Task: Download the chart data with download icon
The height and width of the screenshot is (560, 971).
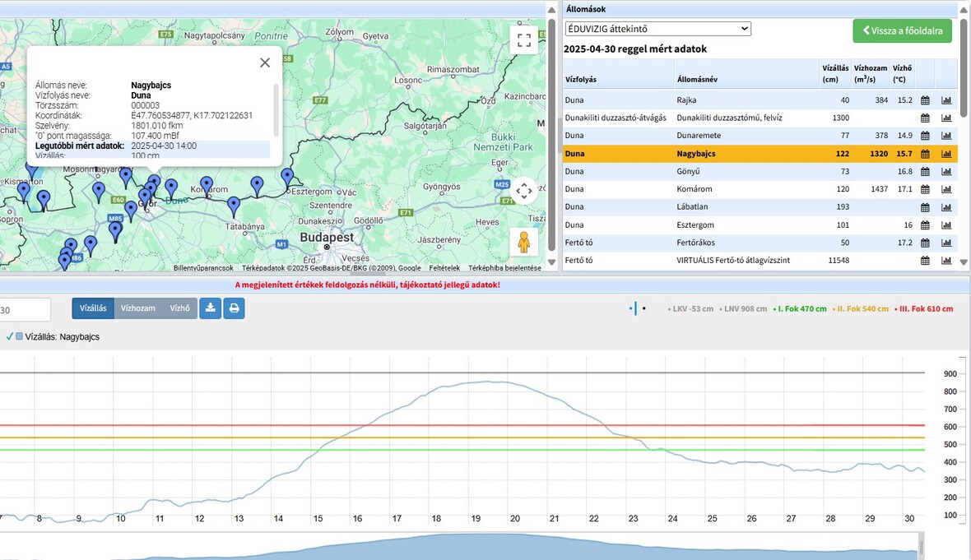Action: (x=210, y=308)
